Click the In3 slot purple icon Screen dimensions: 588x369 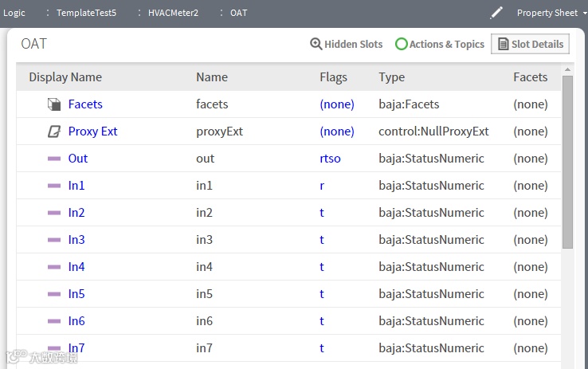point(54,240)
